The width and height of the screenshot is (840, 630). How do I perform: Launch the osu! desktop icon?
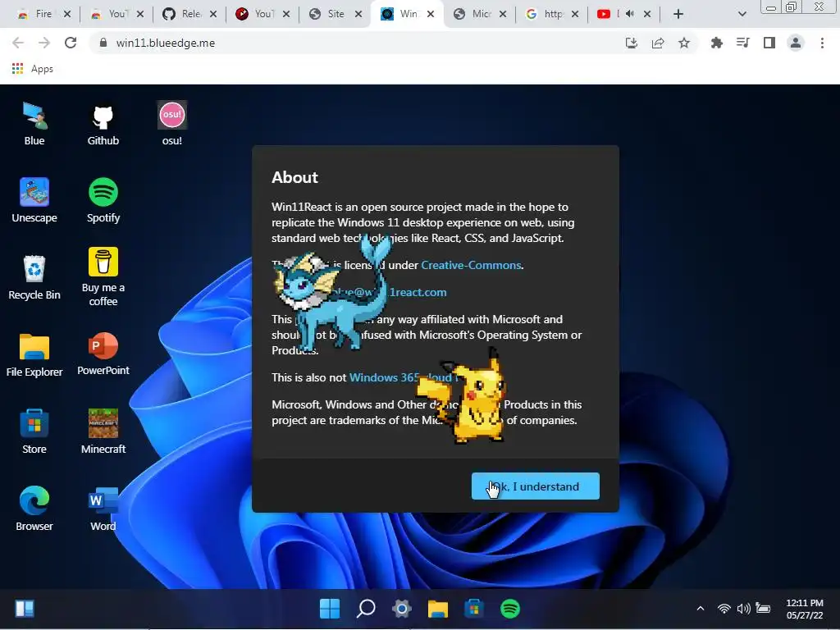pyautogui.click(x=172, y=124)
